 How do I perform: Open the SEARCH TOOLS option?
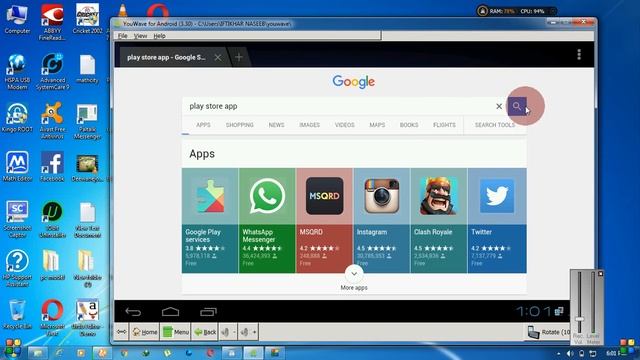(495, 125)
